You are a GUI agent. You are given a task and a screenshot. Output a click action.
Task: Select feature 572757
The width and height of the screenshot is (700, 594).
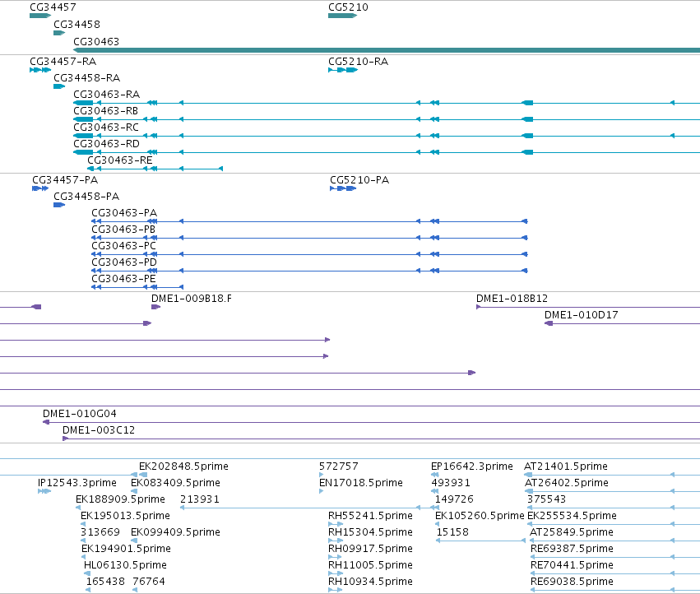322,475
